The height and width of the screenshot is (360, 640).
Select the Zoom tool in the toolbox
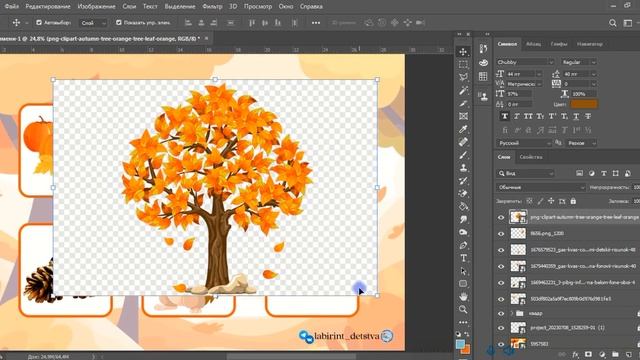click(x=463, y=309)
